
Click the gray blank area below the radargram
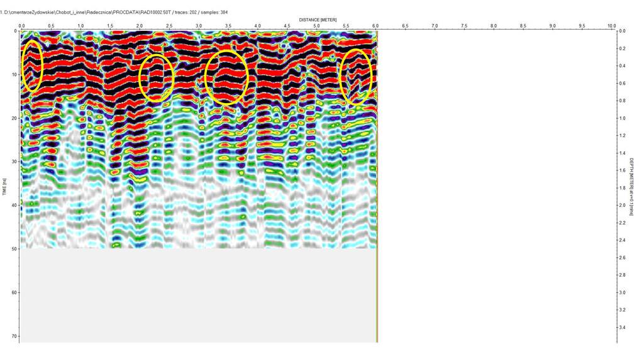click(x=198, y=294)
